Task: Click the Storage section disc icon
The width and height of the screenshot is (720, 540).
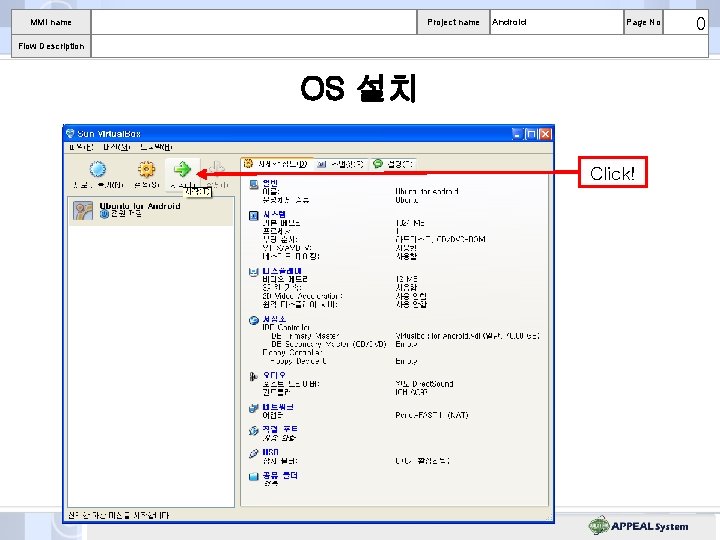Action: click(x=253, y=321)
